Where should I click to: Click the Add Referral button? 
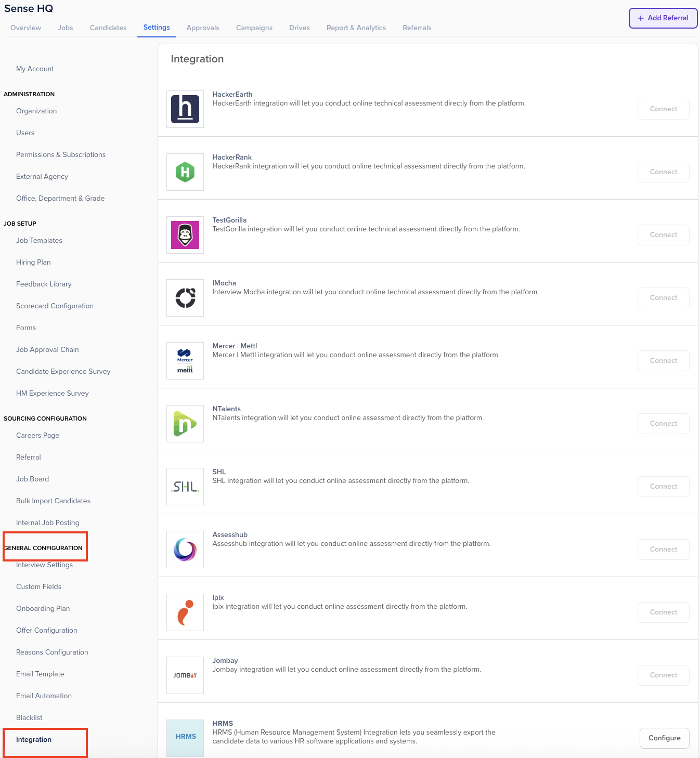click(663, 18)
